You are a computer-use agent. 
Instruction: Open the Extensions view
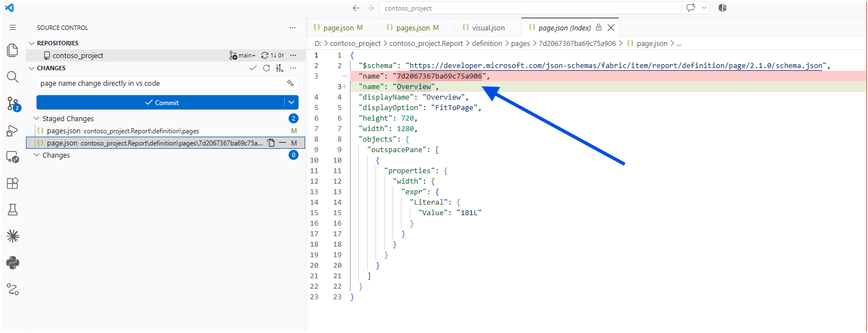point(13,183)
